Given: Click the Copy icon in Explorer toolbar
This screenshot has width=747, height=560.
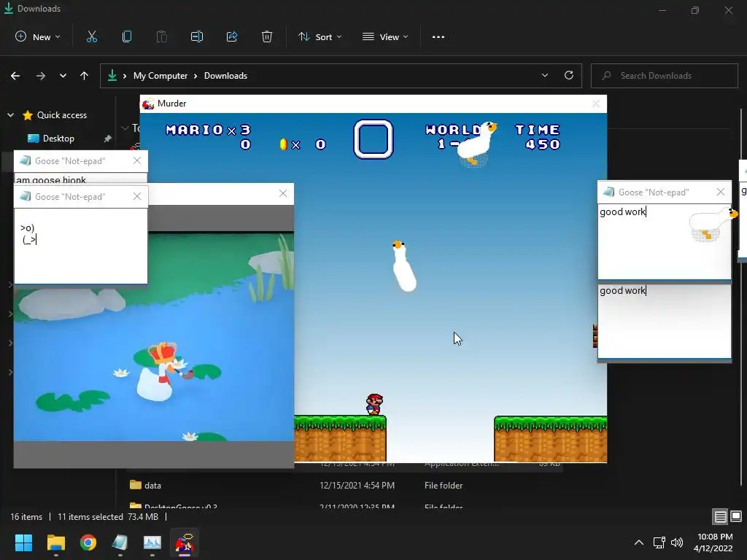Looking at the screenshot, I should pyautogui.click(x=127, y=36).
